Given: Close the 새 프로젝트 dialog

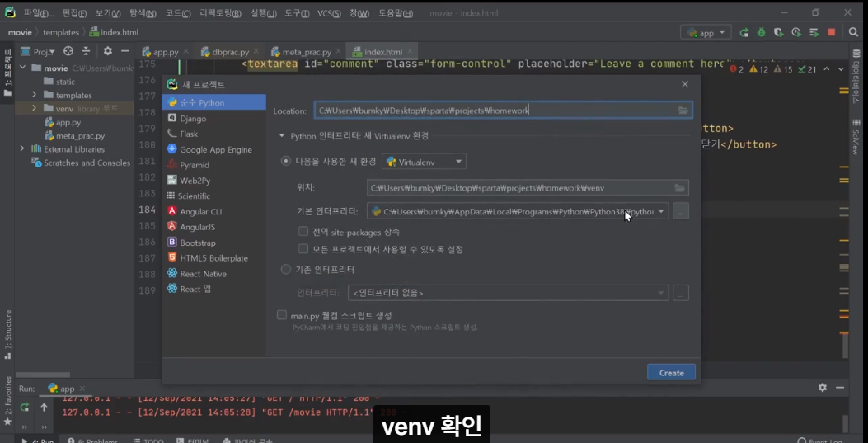Looking at the screenshot, I should pyautogui.click(x=685, y=84).
